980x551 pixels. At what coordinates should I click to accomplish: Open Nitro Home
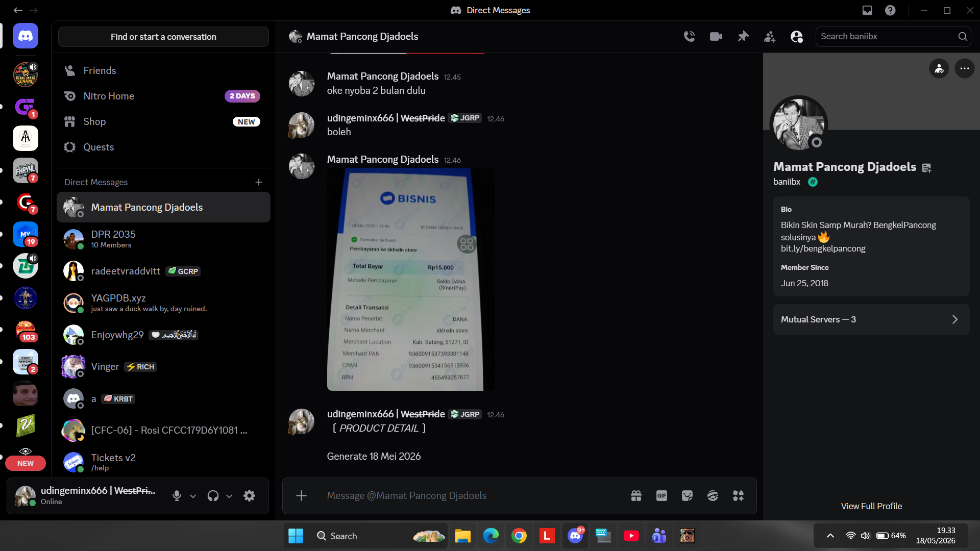[163, 96]
